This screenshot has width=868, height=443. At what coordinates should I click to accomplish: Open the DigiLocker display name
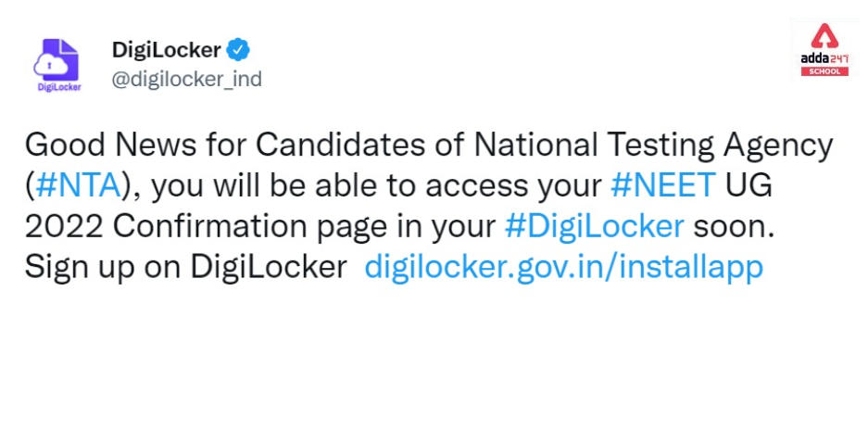coord(167,50)
